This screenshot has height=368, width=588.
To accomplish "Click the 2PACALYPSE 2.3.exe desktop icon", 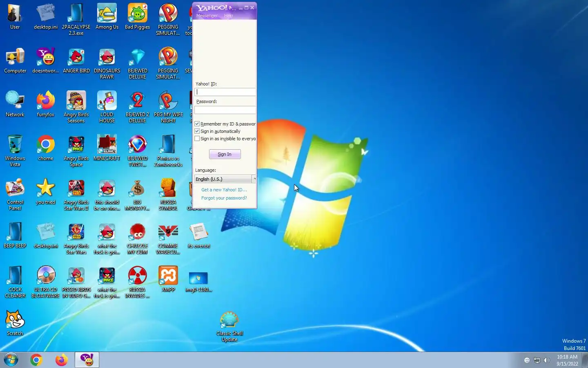I will pos(76,20).
